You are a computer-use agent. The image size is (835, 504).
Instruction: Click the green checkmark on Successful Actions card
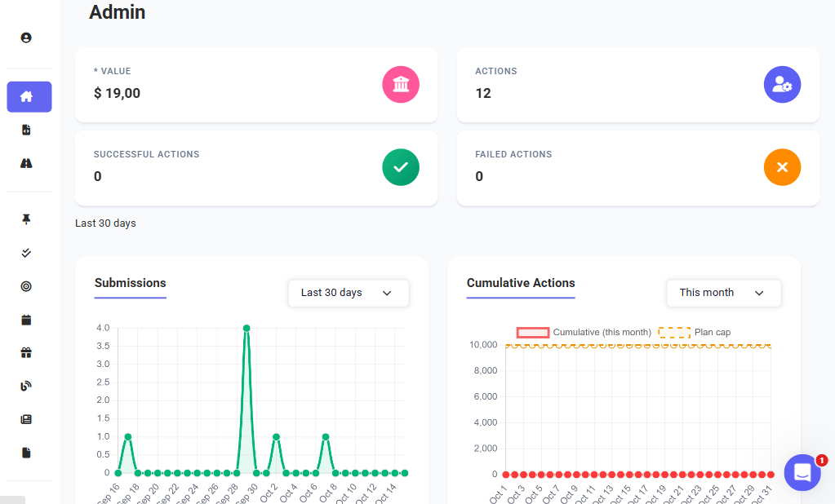[401, 167]
